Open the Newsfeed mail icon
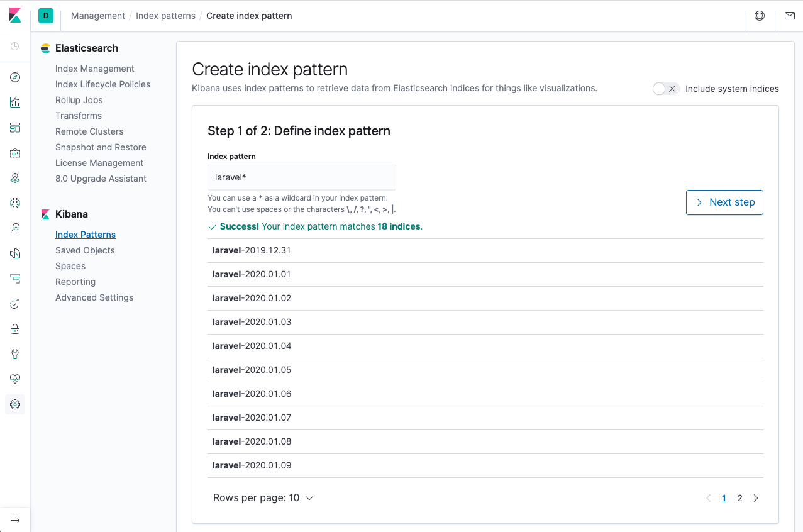Image resolution: width=803 pixels, height=532 pixels. (x=790, y=16)
